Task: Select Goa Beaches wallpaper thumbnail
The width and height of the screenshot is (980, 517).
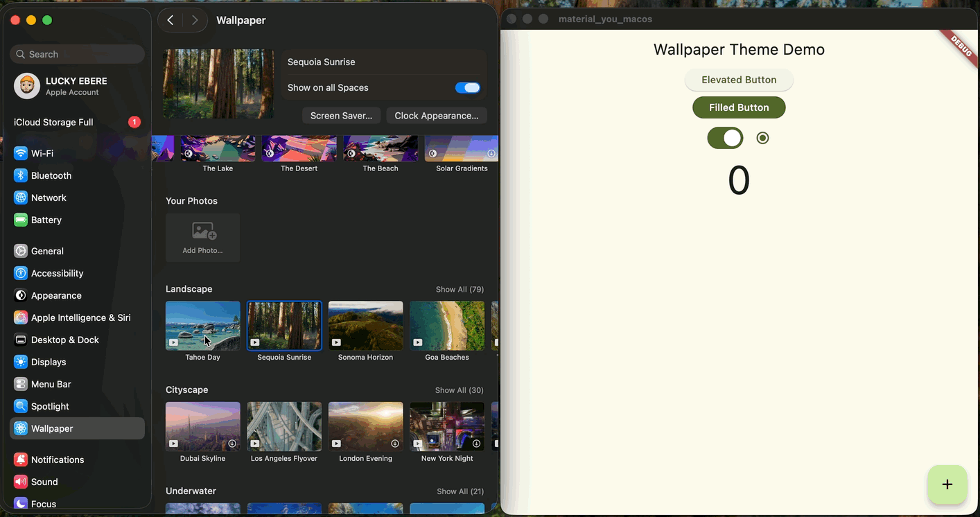Action: tap(447, 326)
